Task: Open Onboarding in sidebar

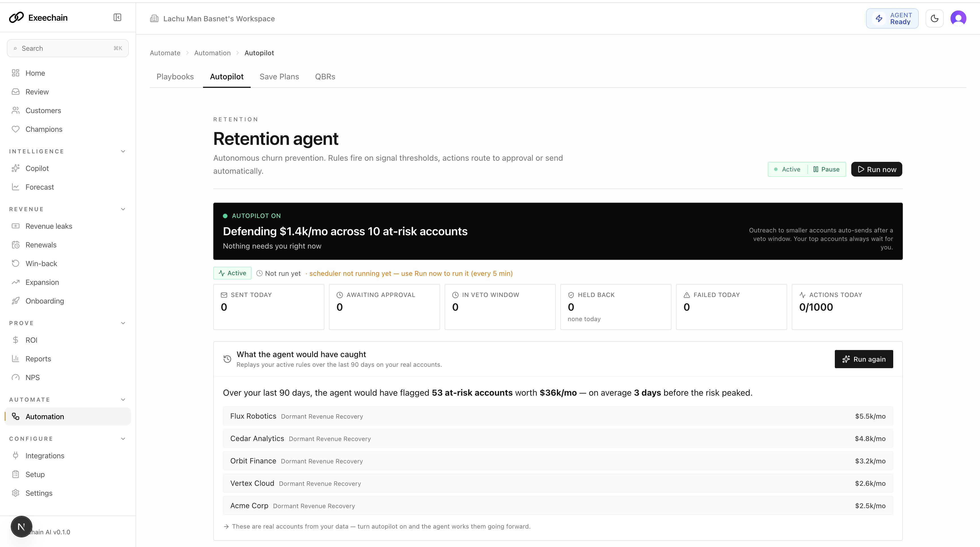Action: (x=68, y=301)
